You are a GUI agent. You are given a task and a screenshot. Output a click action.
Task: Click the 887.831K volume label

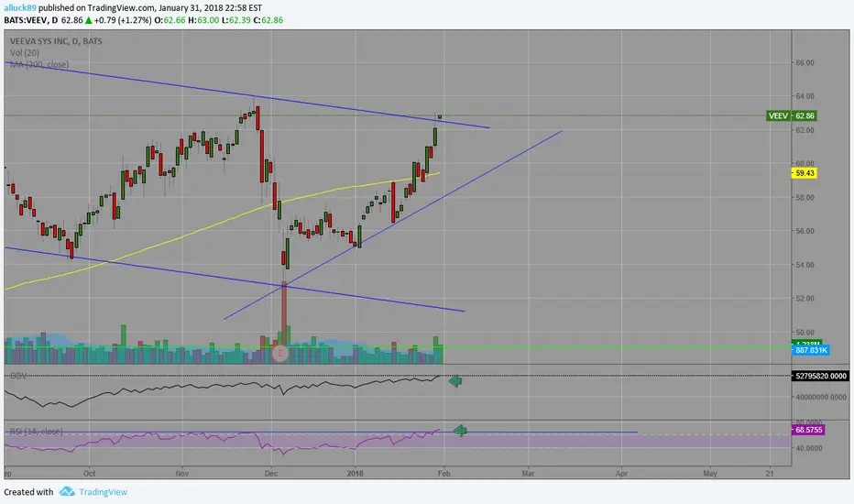click(810, 350)
